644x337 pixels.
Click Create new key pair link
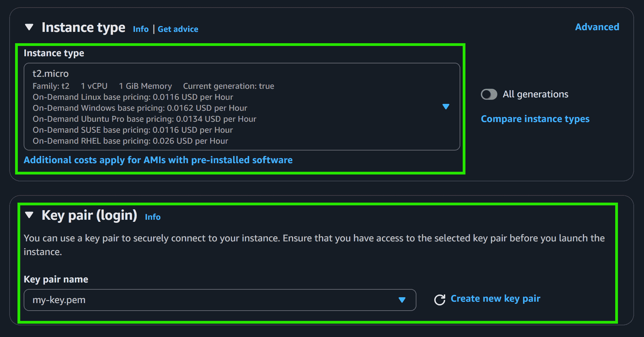point(495,299)
